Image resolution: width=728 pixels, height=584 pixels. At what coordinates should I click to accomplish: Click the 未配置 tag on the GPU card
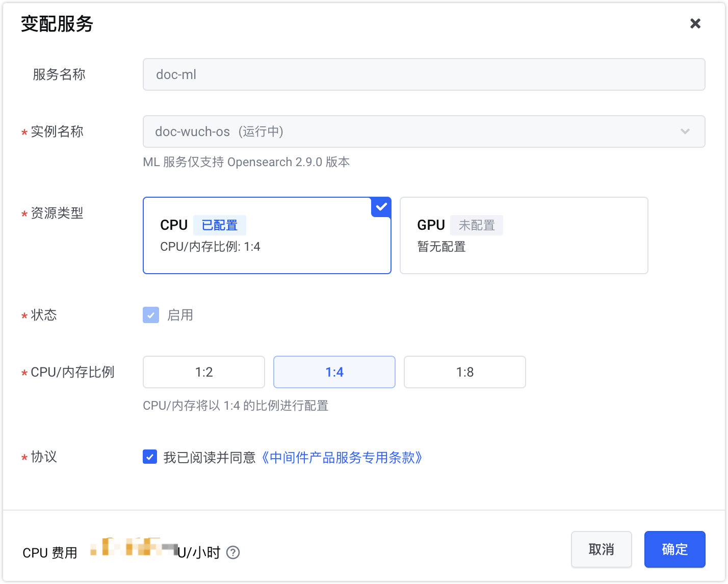click(x=477, y=225)
